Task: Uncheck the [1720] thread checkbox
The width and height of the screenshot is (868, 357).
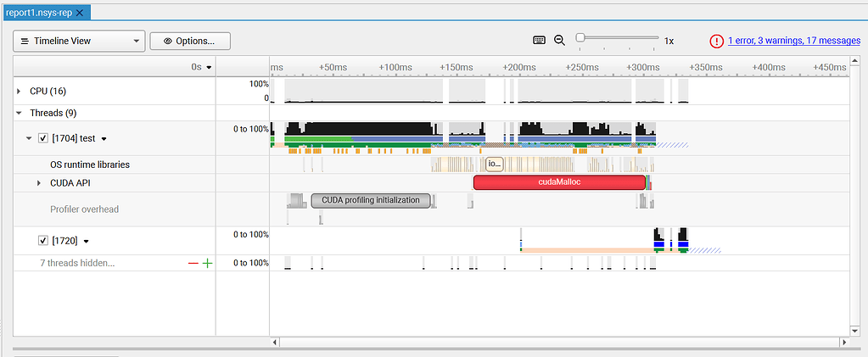Action: tap(43, 241)
